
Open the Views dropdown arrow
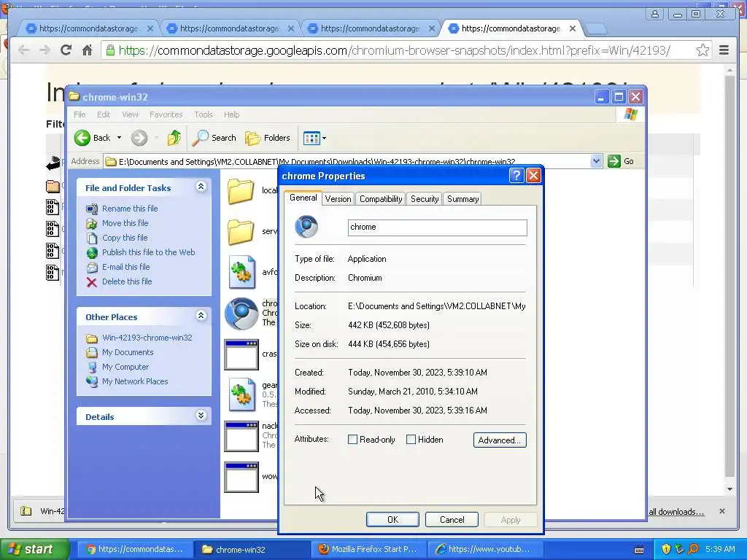click(325, 139)
